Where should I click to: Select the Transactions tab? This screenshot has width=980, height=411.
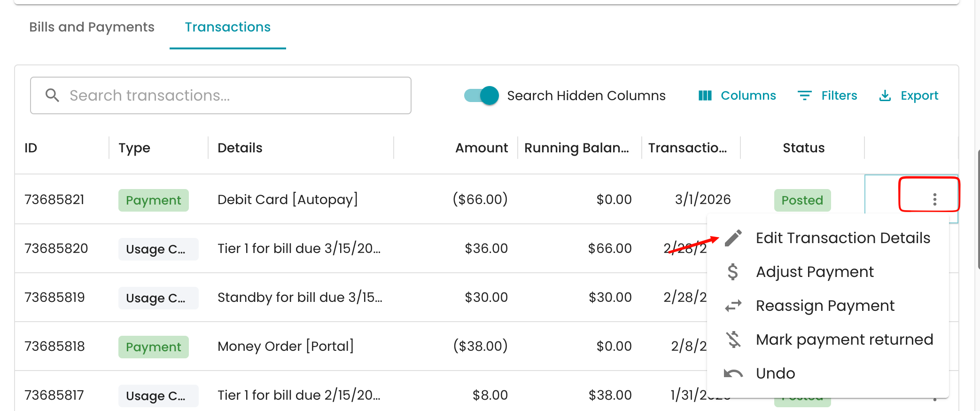coord(228,27)
